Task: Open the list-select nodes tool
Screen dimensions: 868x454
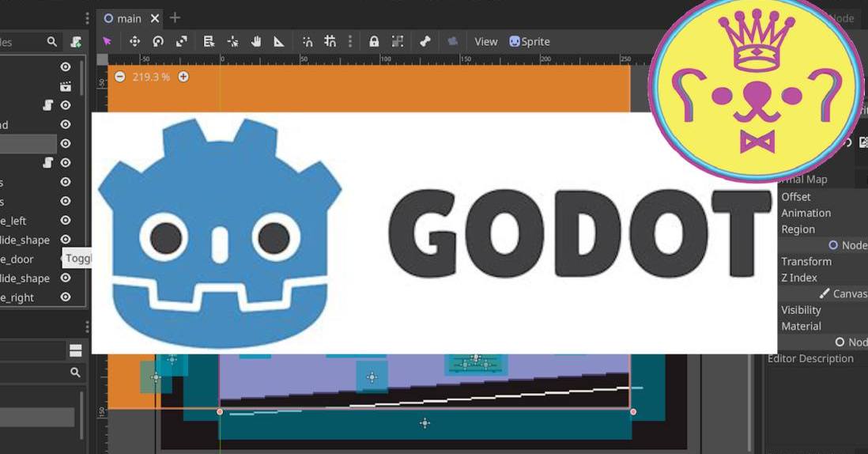Action: click(x=209, y=41)
